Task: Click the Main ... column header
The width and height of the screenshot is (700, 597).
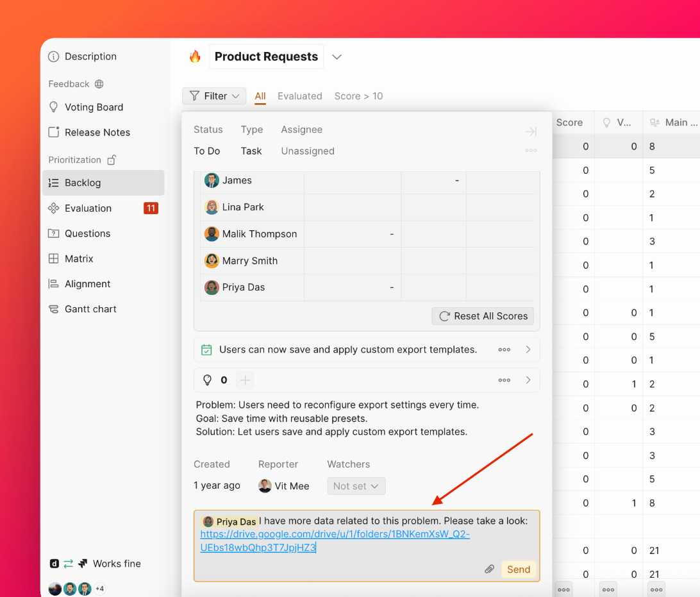Action: click(674, 122)
